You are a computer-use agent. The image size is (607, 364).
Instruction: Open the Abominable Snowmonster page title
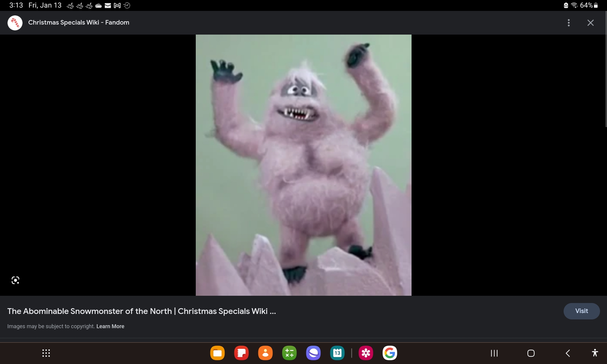click(x=141, y=311)
